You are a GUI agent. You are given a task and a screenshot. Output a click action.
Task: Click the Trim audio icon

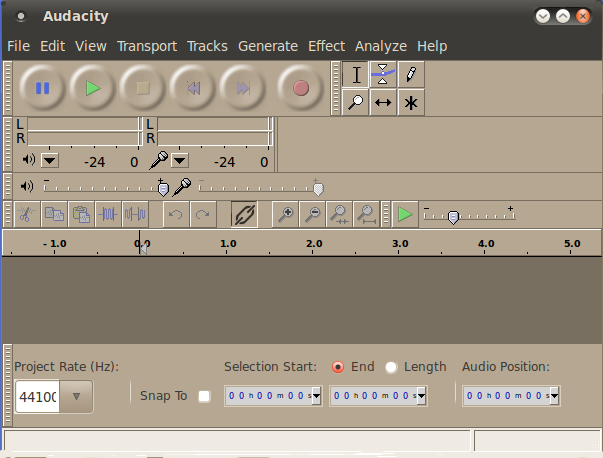[108, 214]
